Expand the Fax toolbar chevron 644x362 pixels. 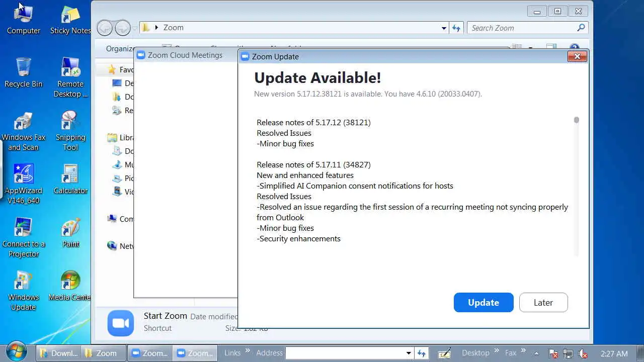coord(523,350)
